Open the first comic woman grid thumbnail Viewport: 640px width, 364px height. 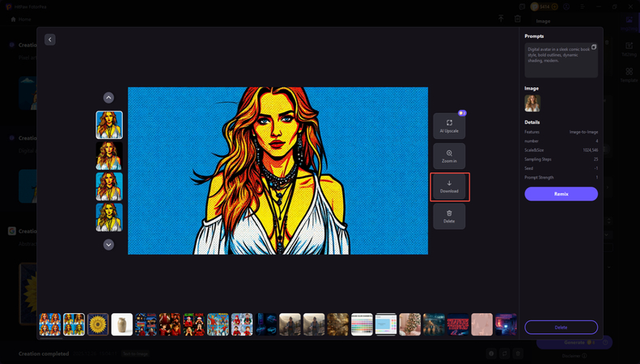coord(50,324)
